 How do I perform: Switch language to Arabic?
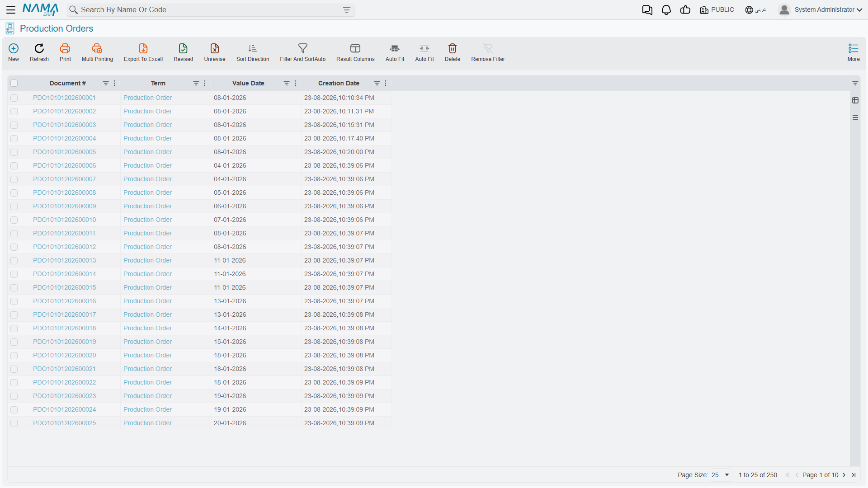pos(756,10)
